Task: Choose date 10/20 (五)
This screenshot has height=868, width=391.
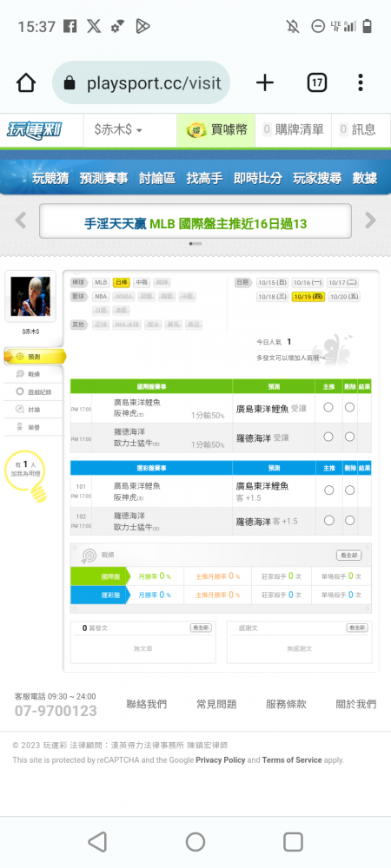Action: [343, 297]
